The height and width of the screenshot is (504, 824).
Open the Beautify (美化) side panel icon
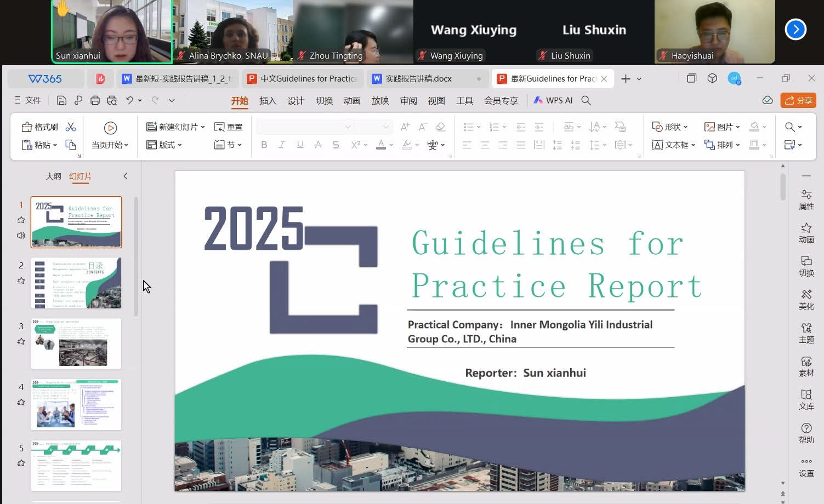pos(806,300)
